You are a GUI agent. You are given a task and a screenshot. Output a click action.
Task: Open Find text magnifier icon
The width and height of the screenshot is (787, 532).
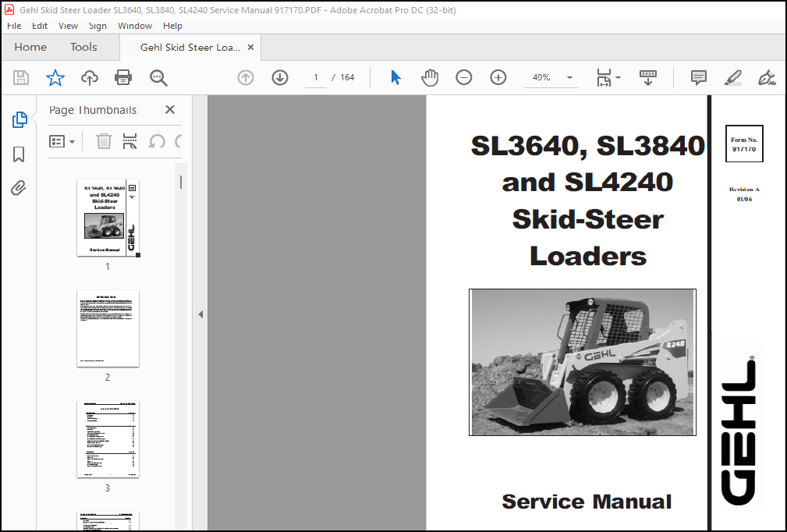158,78
